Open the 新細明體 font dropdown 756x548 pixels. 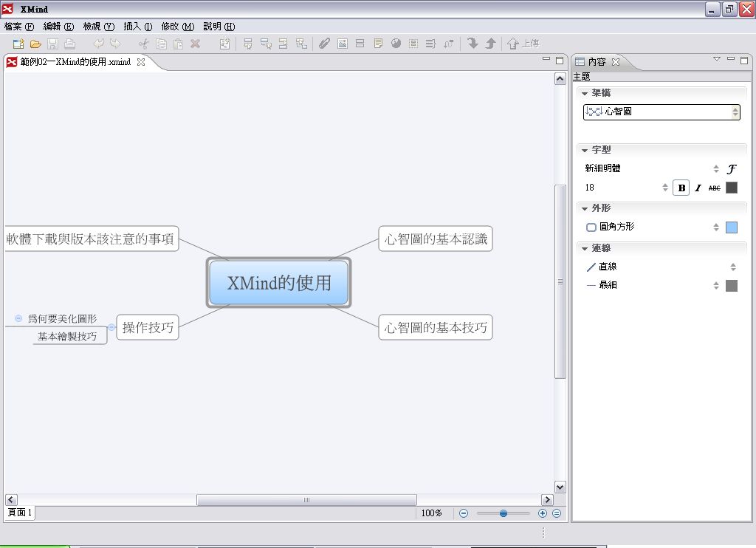tap(653, 168)
